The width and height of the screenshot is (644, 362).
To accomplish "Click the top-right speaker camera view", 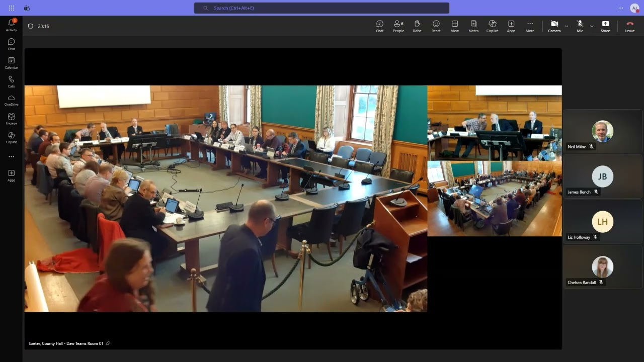I will (x=495, y=123).
